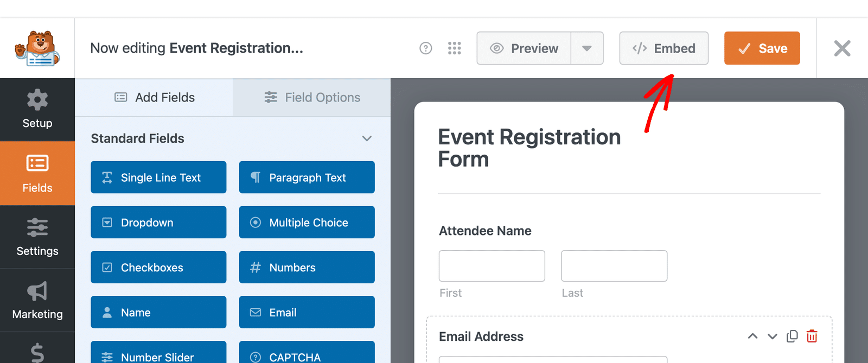Image resolution: width=868 pixels, height=363 pixels.
Task: Preview the form
Action: point(524,48)
